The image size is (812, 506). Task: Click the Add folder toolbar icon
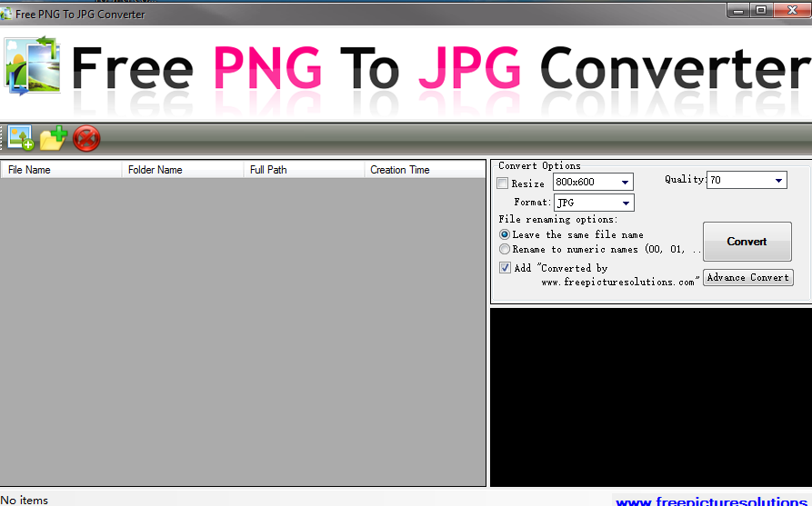(x=54, y=137)
